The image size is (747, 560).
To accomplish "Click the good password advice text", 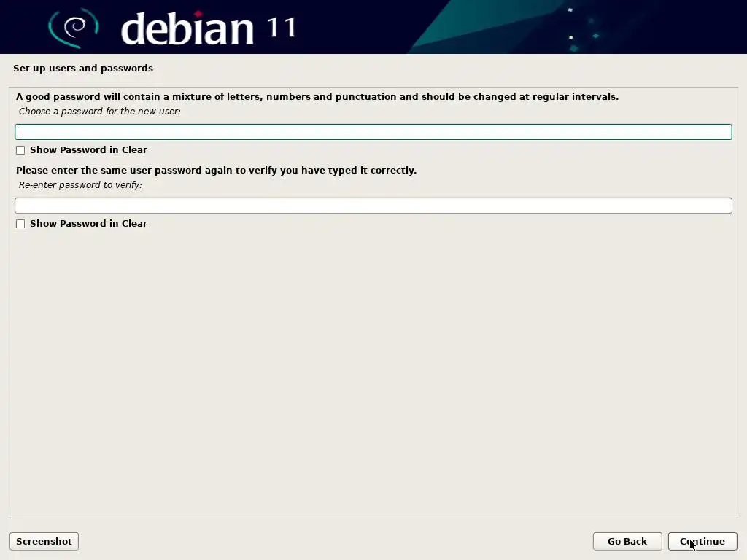I will tap(317, 97).
